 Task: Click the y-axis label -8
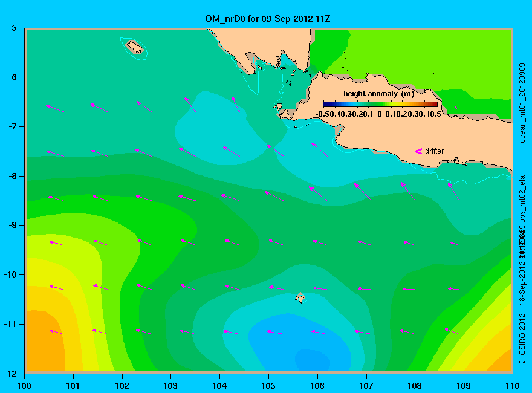12,176
